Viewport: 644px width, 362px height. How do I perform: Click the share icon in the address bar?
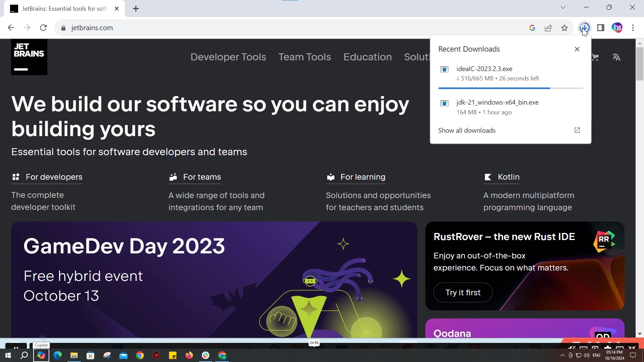pos(548,27)
